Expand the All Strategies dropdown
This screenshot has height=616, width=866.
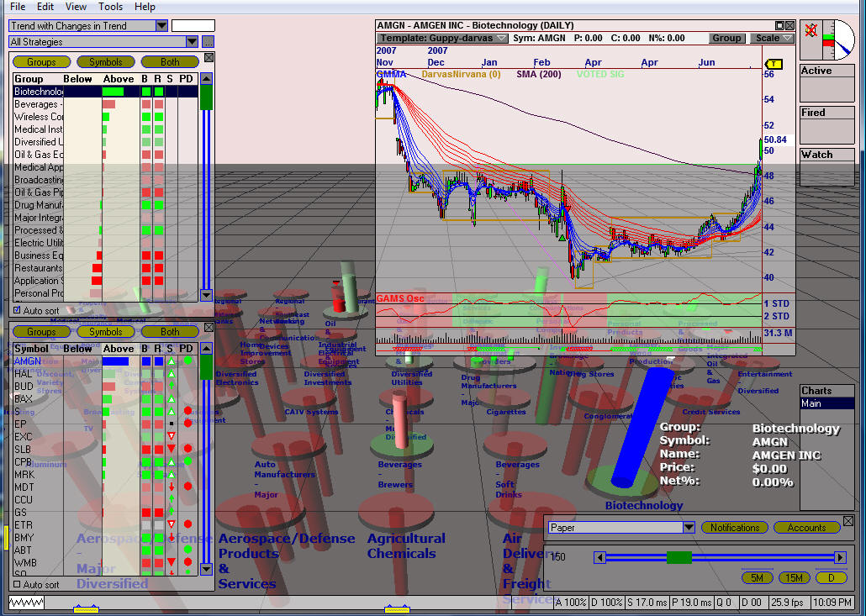[x=192, y=41]
